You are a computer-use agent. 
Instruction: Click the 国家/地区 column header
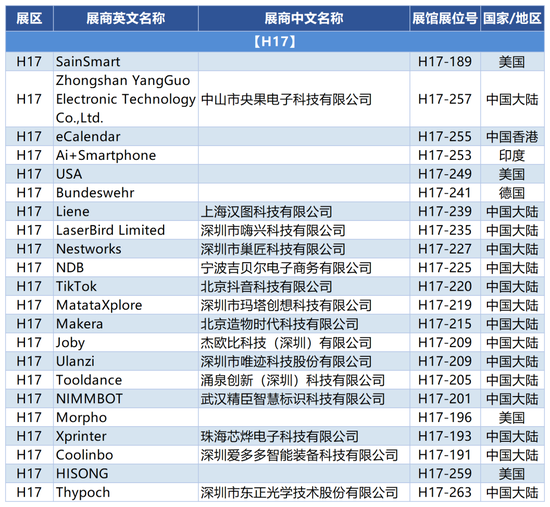coord(512,18)
